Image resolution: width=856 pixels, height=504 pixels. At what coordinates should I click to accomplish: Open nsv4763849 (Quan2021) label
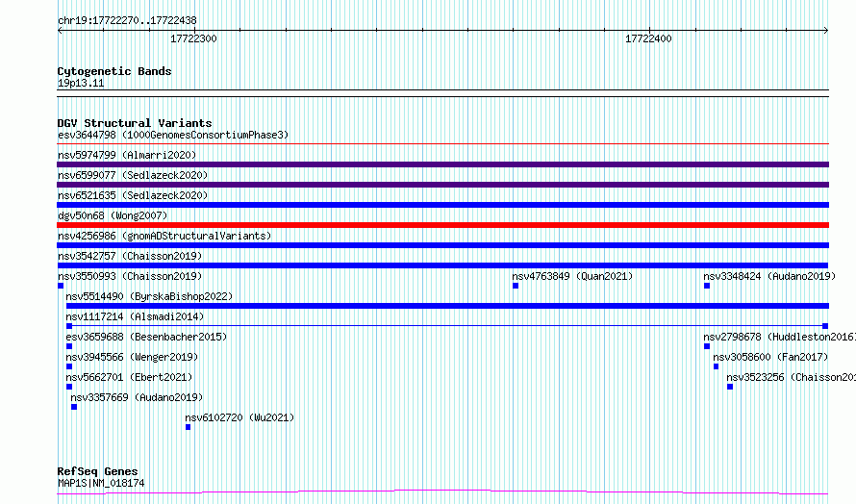pos(572,276)
